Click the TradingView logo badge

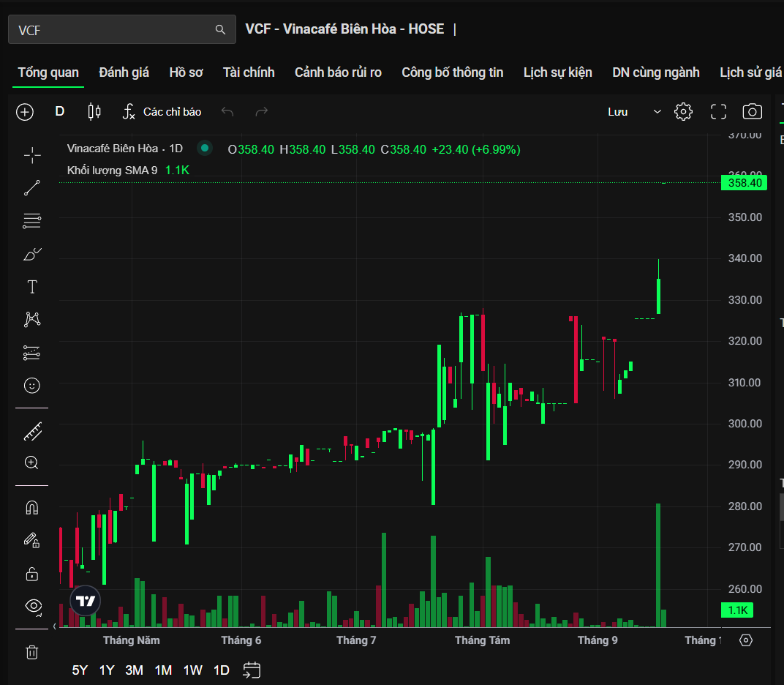tap(86, 601)
